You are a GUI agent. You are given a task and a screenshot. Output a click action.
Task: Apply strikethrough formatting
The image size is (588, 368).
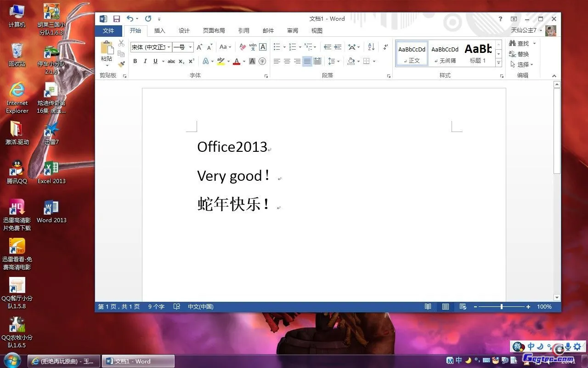pyautogui.click(x=171, y=61)
